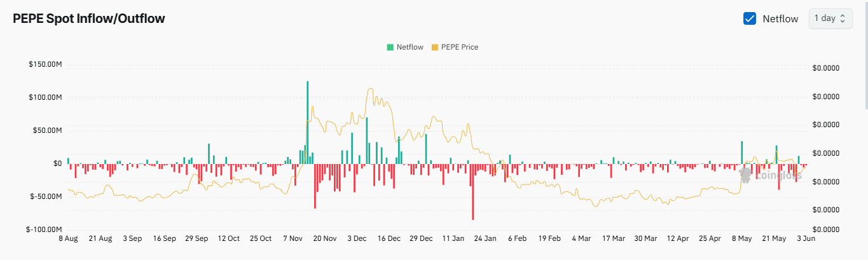This screenshot has height=260, width=868.
Task: Click the 29 Sep date label
Action: 196,239
